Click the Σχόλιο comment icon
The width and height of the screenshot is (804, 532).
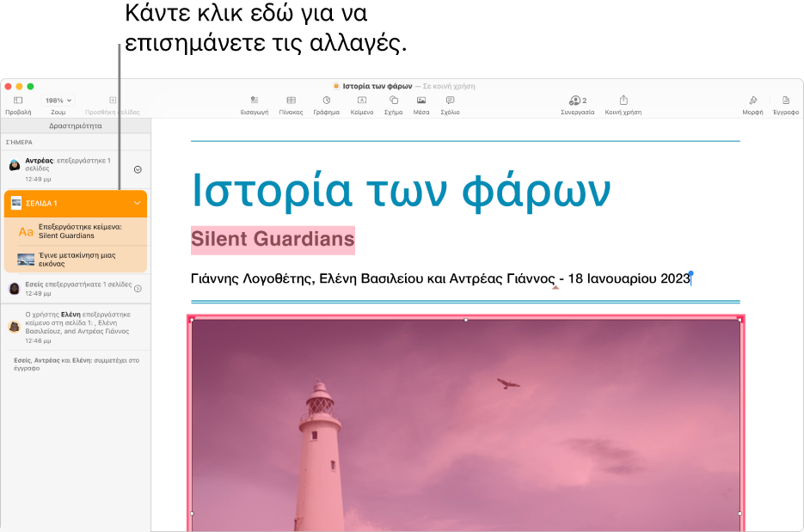coord(450,101)
